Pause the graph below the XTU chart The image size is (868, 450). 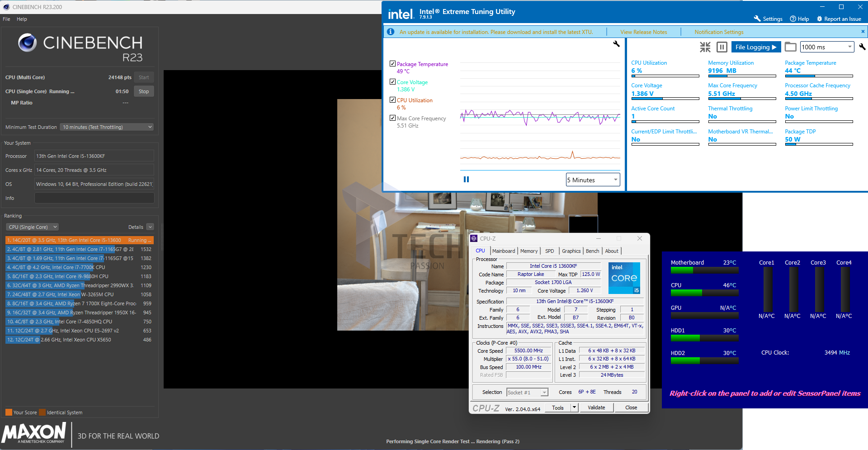pyautogui.click(x=466, y=180)
